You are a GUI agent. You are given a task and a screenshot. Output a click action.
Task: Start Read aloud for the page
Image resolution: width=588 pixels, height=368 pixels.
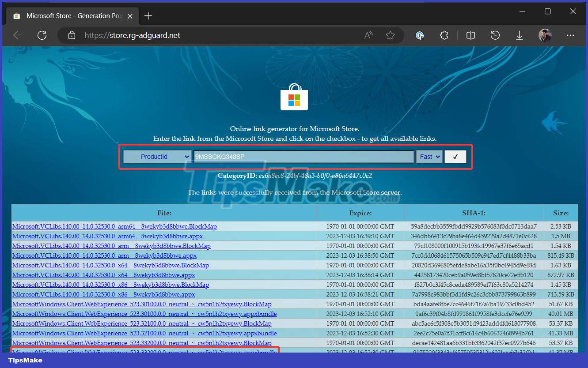click(x=368, y=35)
